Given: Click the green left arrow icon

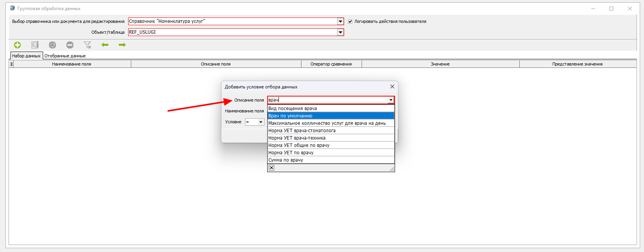Looking at the screenshot, I should tap(105, 45).
